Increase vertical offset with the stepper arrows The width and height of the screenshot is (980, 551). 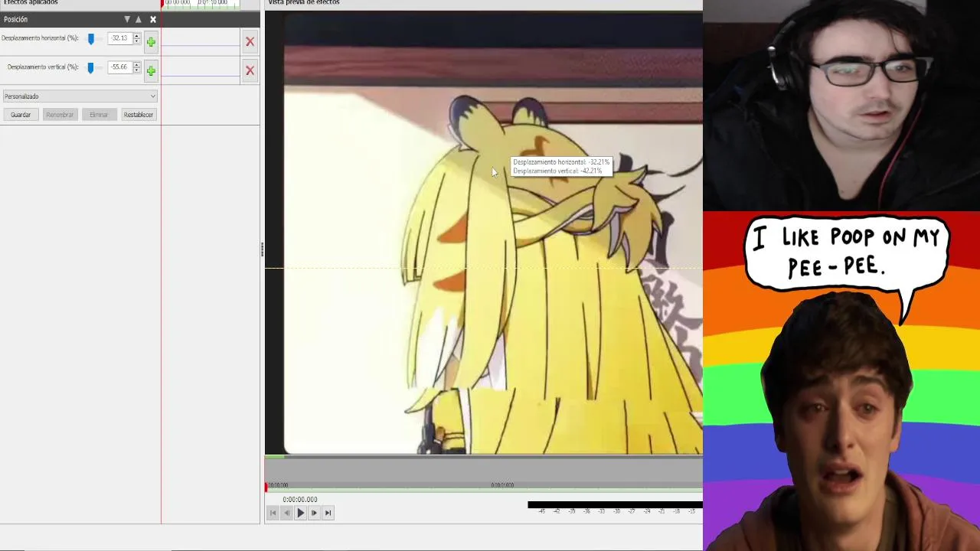pyautogui.click(x=137, y=65)
